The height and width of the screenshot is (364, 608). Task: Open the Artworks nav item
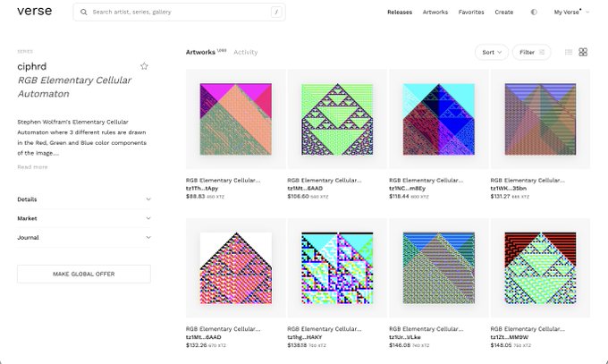click(435, 12)
